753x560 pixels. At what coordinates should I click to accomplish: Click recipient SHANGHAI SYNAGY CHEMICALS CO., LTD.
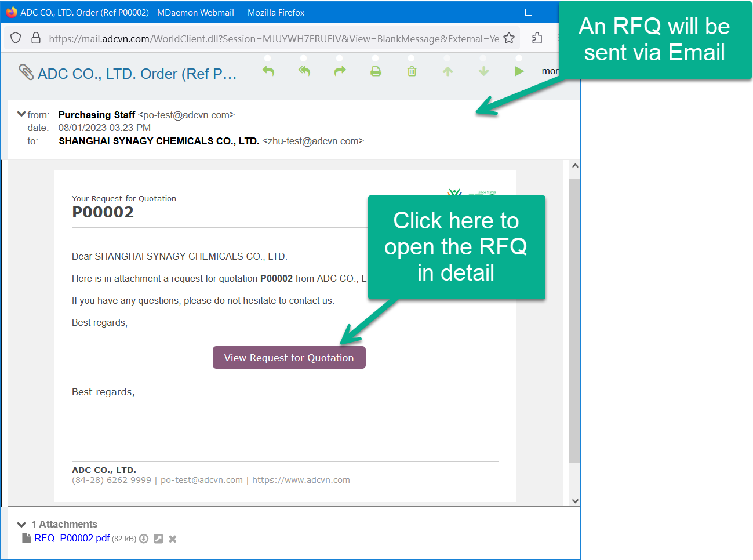coord(159,141)
